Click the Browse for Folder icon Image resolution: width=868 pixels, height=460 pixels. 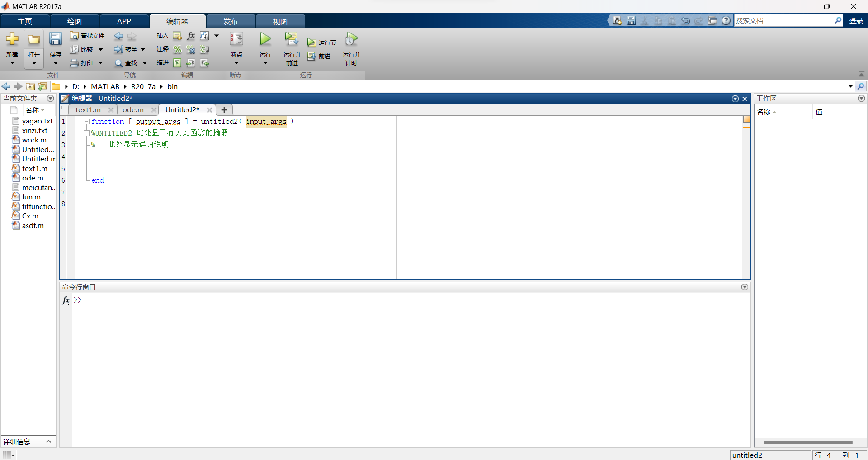pyautogui.click(x=42, y=86)
